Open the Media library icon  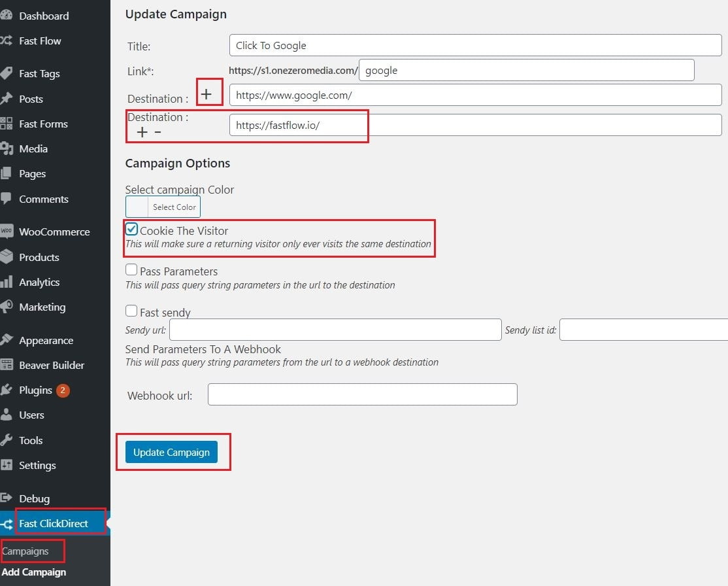(x=8, y=148)
